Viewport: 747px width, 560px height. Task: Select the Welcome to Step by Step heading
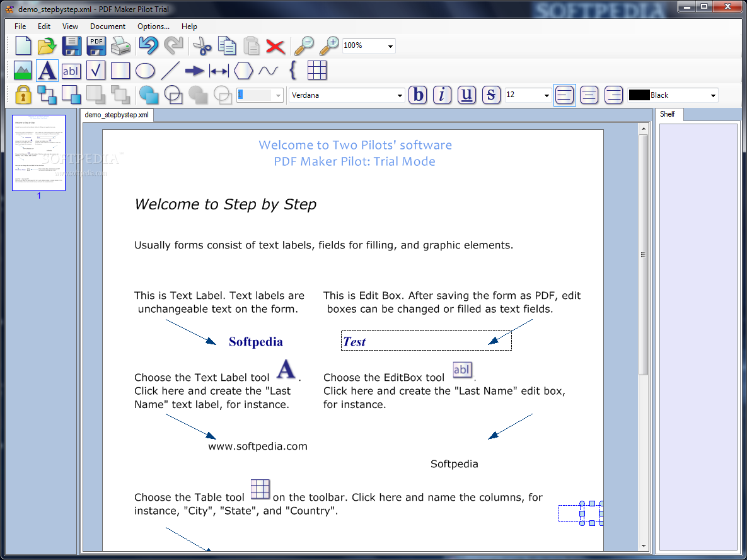coord(225,204)
